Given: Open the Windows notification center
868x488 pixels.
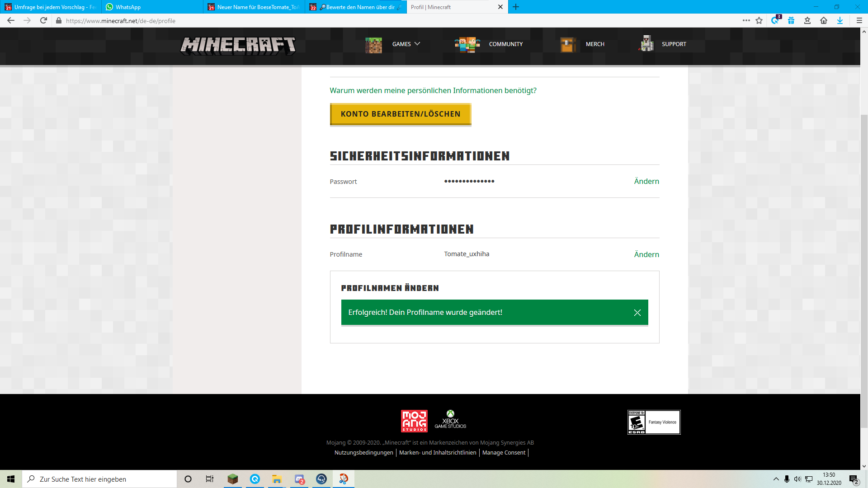Looking at the screenshot, I should coord(854,479).
